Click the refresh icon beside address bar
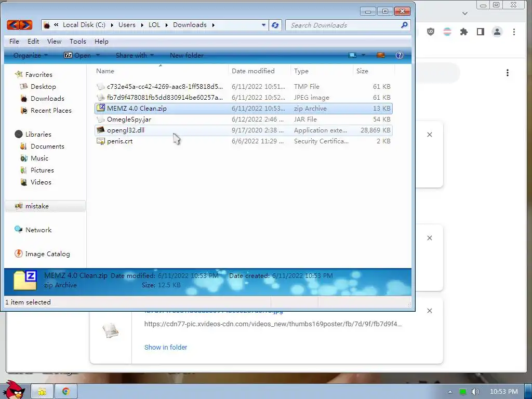Viewport: 532px width, 399px height. click(275, 25)
